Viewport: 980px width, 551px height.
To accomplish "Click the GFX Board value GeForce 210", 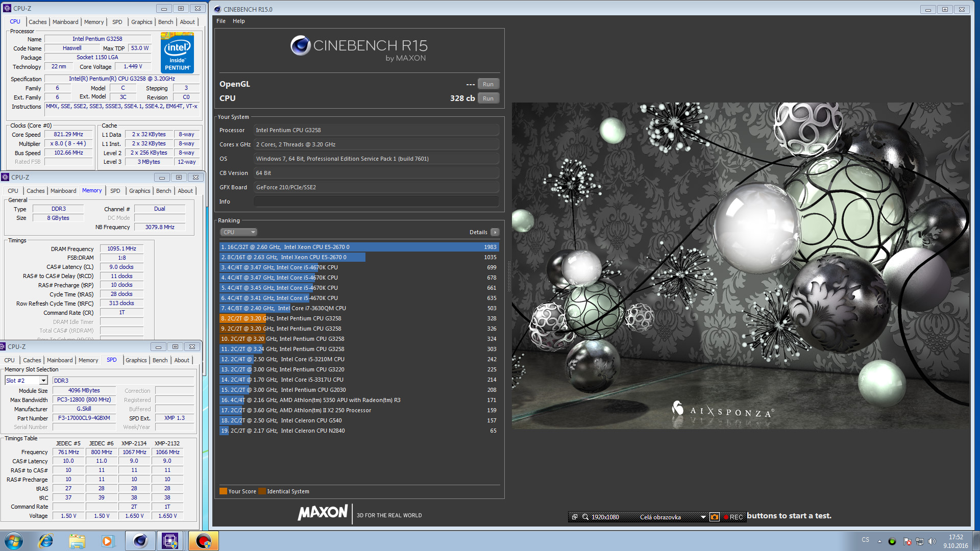I will click(376, 187).
